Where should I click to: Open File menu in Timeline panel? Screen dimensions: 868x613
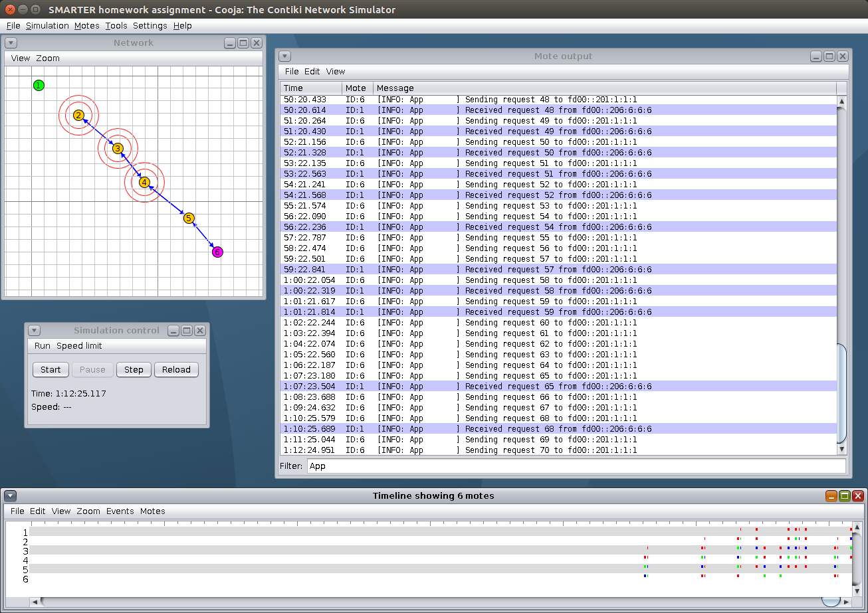pos(17,511)
